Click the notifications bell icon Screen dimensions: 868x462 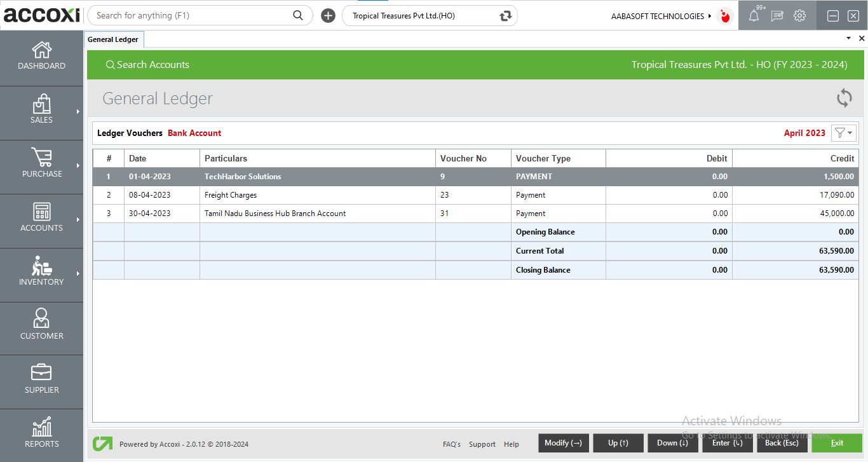754,16
